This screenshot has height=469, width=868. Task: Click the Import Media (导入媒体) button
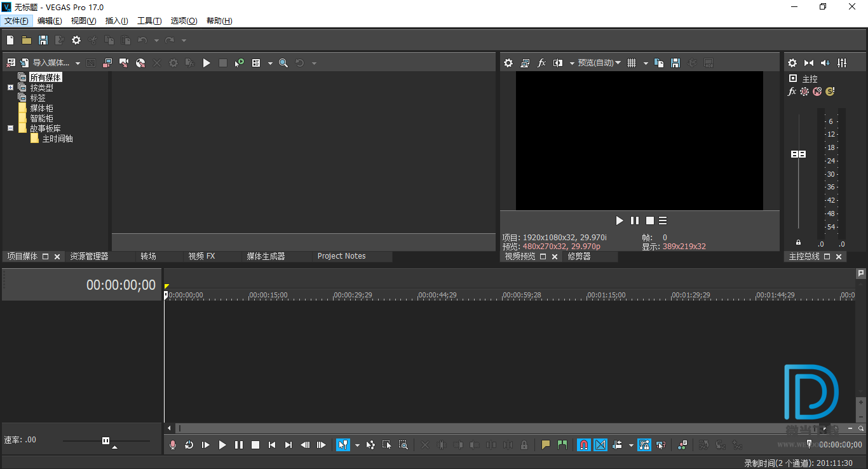[x=45, y=63]
